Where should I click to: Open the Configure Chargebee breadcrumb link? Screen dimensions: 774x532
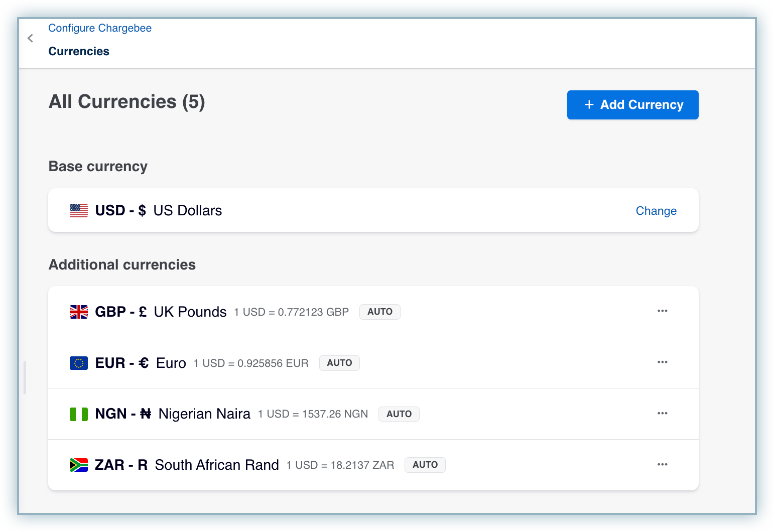[x=100, y=28]
